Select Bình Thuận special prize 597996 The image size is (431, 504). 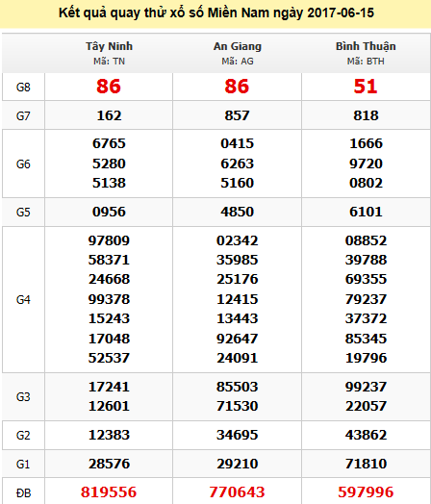pyautogui.click(x=366, y=492)
